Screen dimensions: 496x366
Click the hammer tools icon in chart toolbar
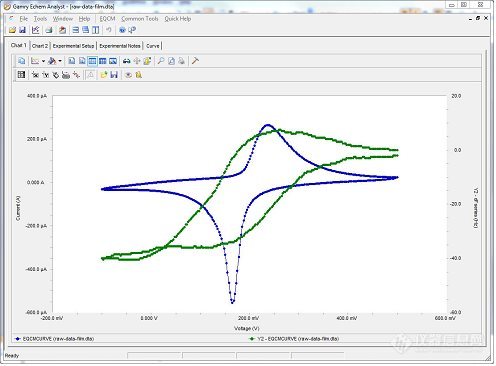195,61
